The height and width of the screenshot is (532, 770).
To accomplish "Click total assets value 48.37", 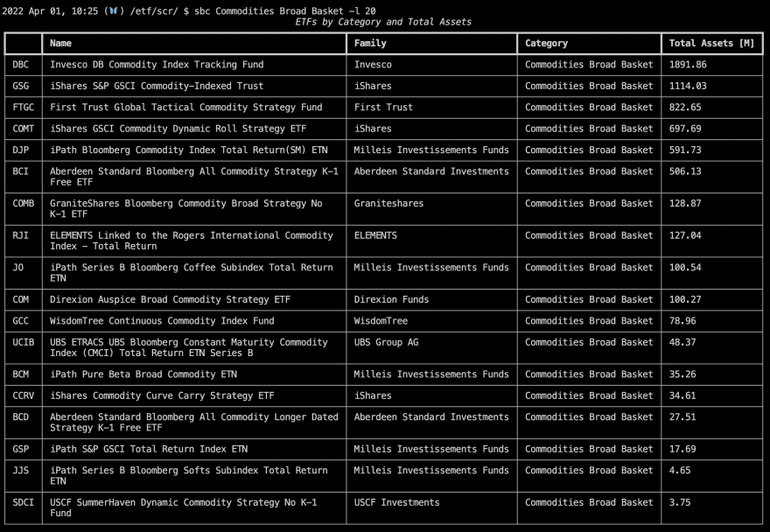I will coord(682,342).
